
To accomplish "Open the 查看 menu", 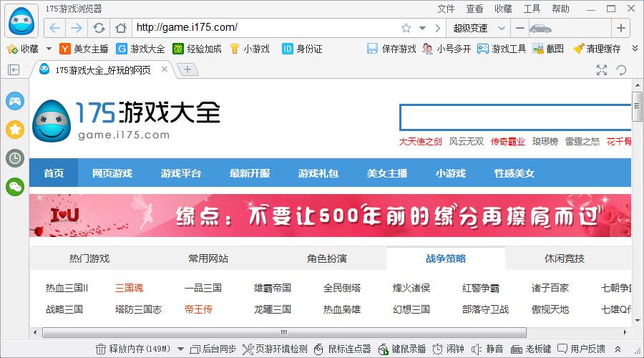I will coord(475,9).
